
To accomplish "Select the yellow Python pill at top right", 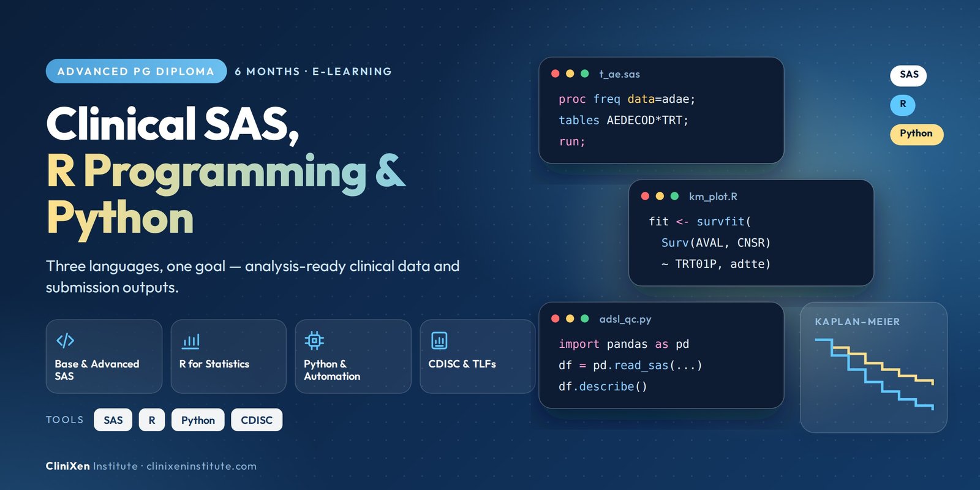I will pos(916,134).
